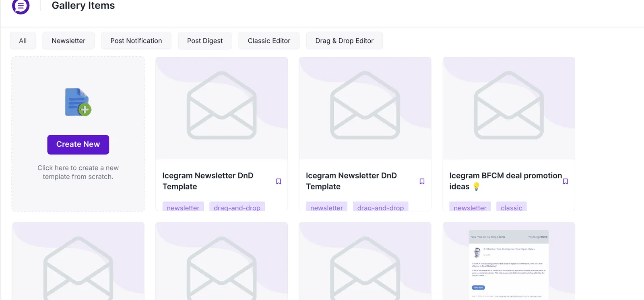
Task: Show Drag & Drop Editor templates
Action: pyautogui.click(x=345, y=41)
